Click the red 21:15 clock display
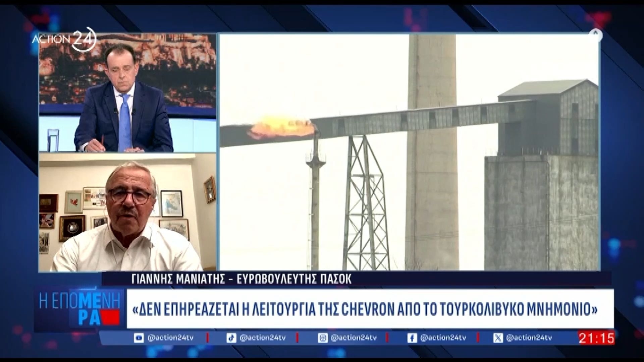The height and width of the screenshot is (362, 644). (596, 338)
